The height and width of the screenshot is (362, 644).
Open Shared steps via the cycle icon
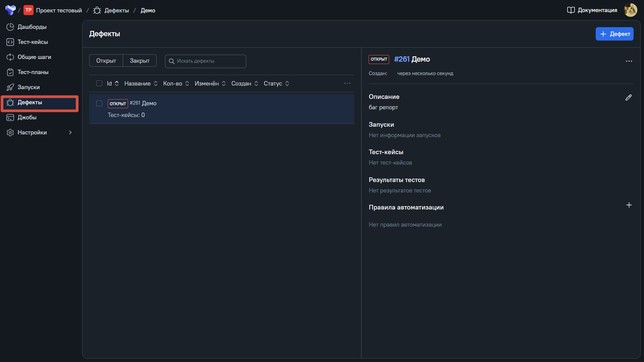tap(10, 57)
